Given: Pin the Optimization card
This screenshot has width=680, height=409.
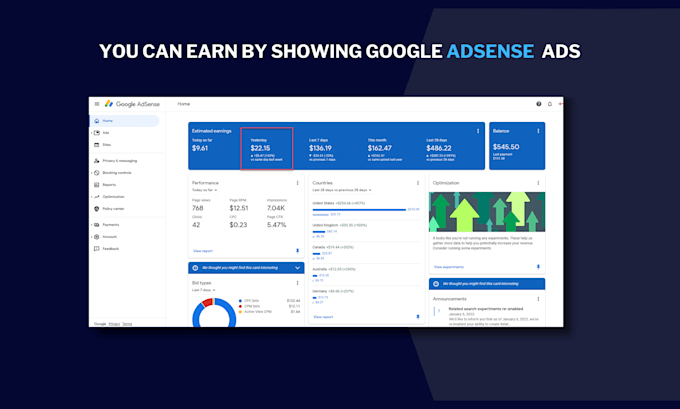Looking at the screenshot, I should point(538,267).
